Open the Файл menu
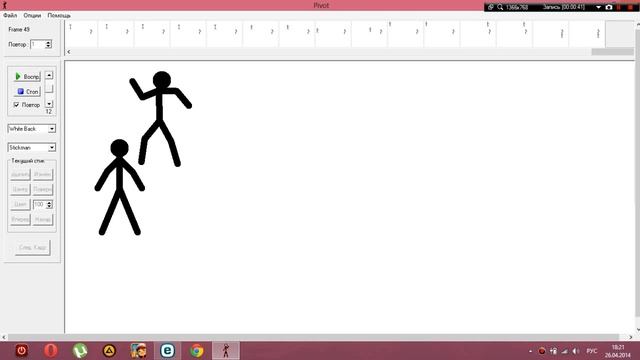 (x=10, y=15)
